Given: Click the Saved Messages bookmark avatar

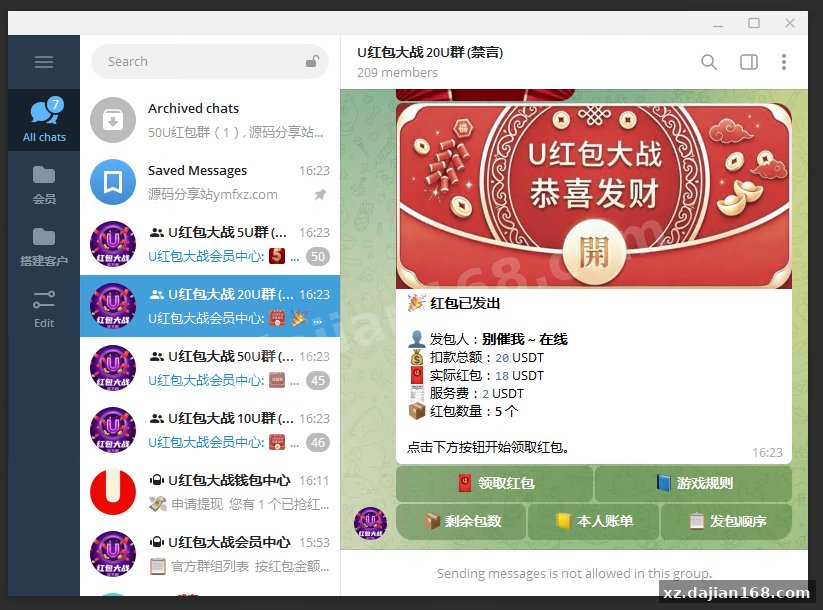Looking at the screenshot, I should [x=113, y=182].
